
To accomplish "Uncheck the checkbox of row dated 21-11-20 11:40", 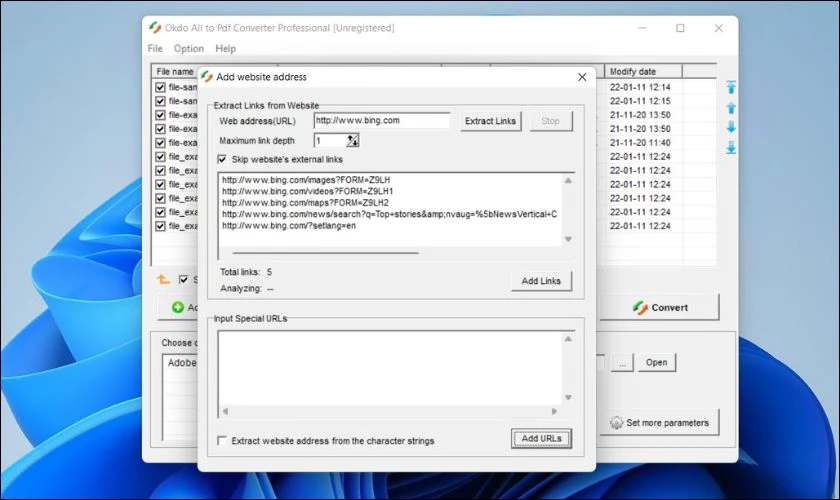I will click(160, 143).
